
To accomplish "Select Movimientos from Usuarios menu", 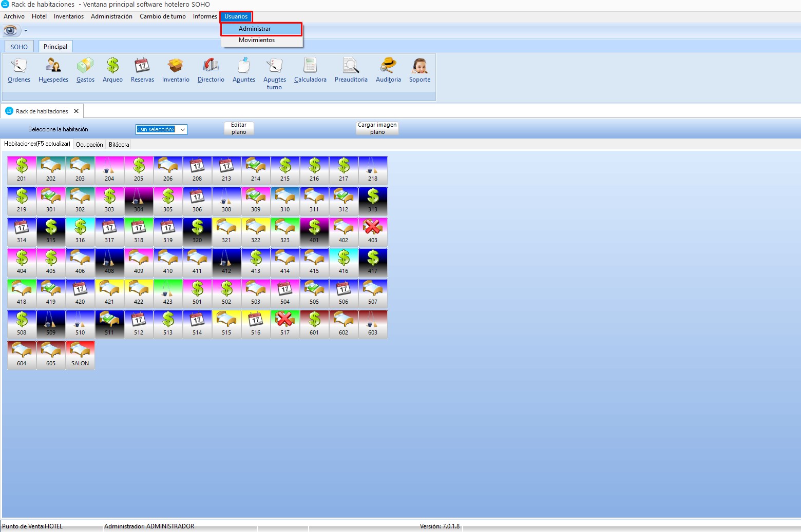I will click(256, 40).
